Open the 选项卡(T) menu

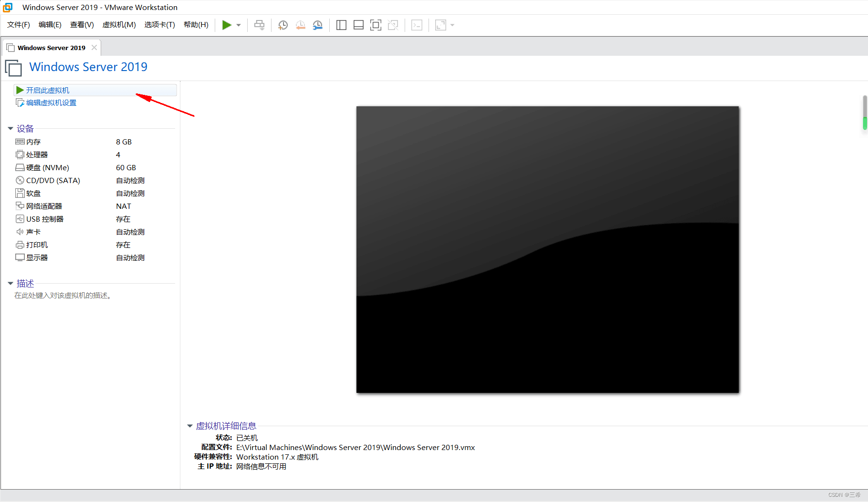pos(160,25)
